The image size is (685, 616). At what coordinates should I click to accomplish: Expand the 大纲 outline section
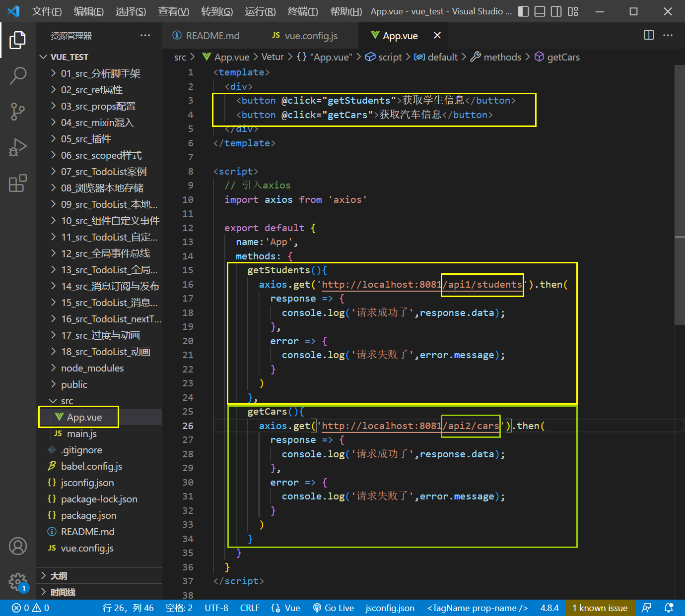click(99, 576)
